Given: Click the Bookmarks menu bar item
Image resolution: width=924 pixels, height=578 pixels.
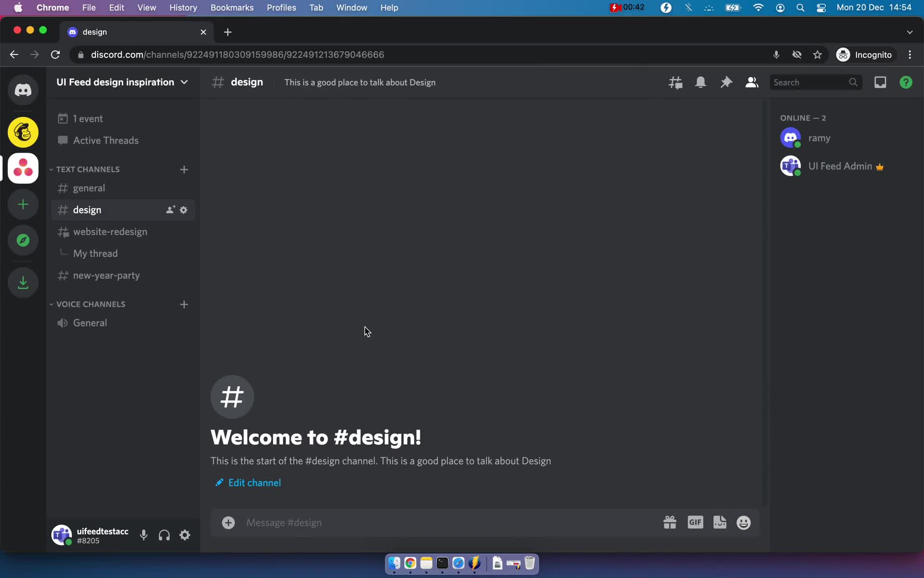Looking at the screenshot, I should [x=231, y=7].
